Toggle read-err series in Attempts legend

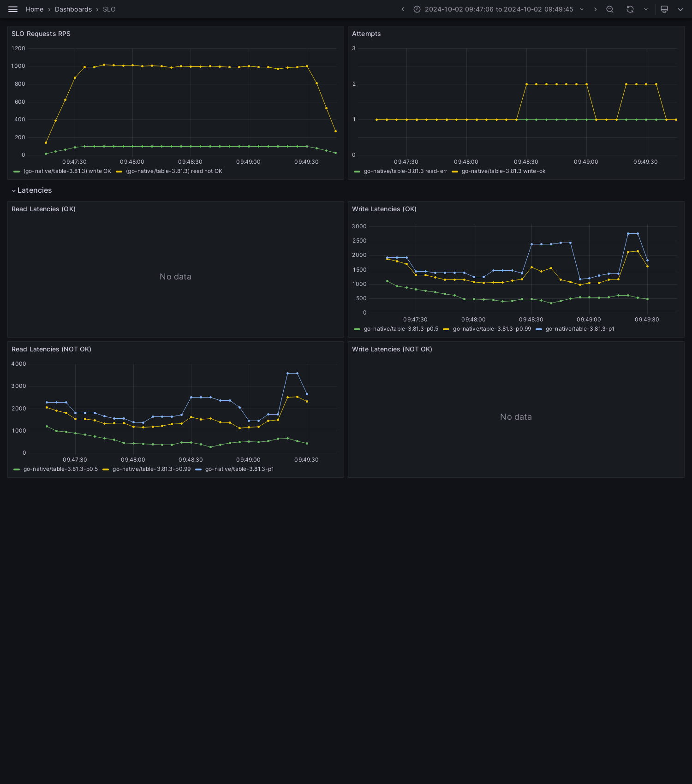406,171
